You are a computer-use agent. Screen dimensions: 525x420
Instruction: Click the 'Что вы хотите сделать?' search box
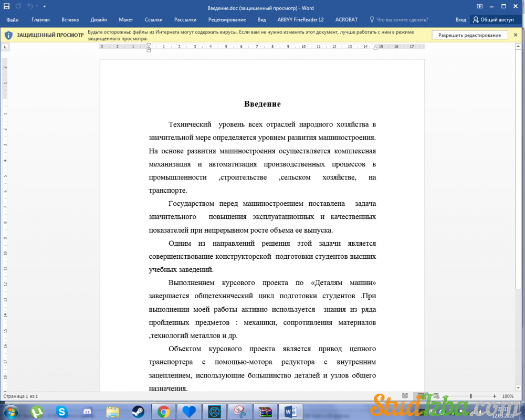402,20
